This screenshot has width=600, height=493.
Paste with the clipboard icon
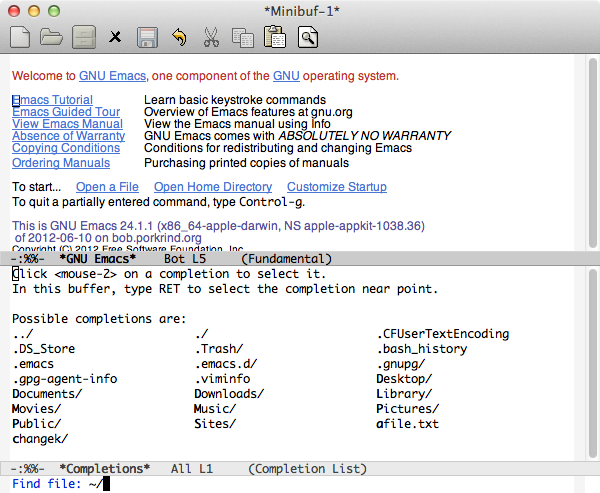275,37
